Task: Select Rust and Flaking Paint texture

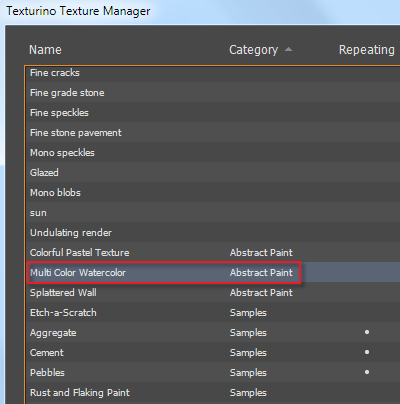Action: 213,392
